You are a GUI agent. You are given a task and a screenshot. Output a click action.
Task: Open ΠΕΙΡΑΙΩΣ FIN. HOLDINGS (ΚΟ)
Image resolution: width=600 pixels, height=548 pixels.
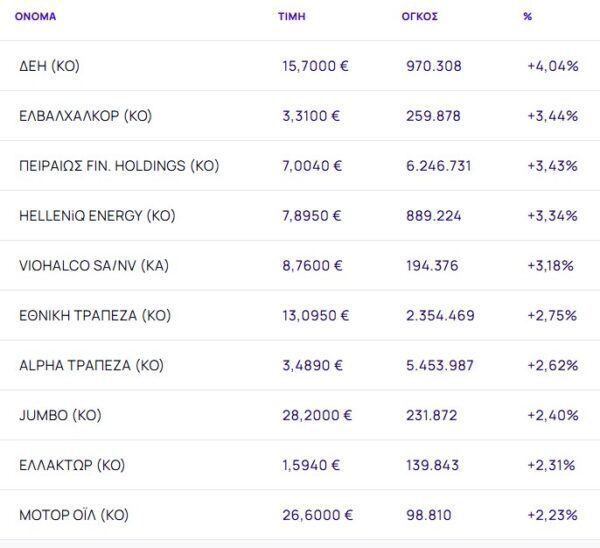pos(119,166)
